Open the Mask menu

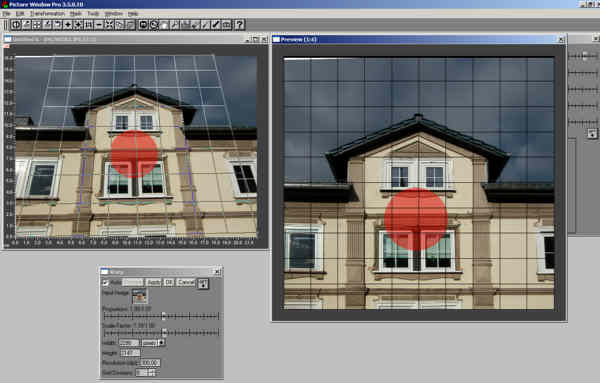click(75, 14)
